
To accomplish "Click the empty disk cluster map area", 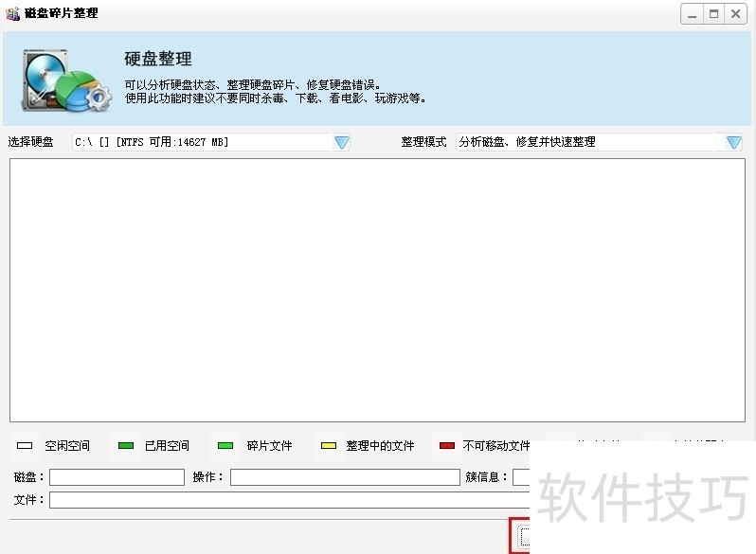I will (x=377, y=291).
